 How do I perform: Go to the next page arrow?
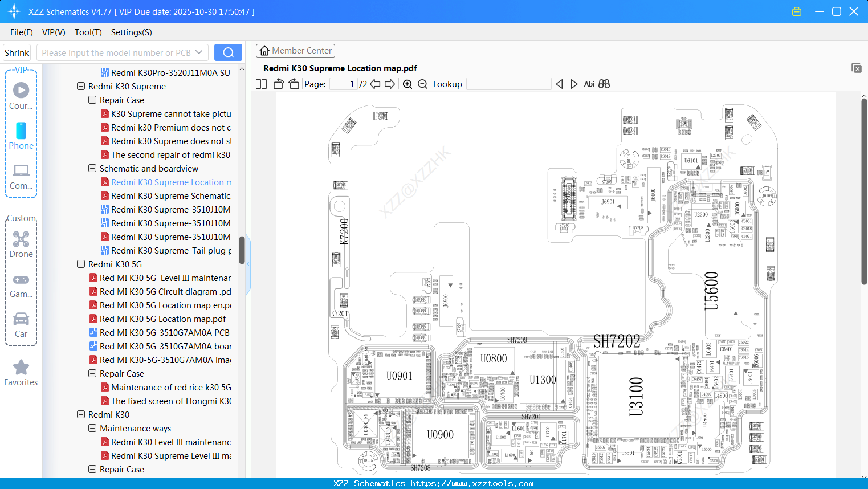(x=390, y=84)
